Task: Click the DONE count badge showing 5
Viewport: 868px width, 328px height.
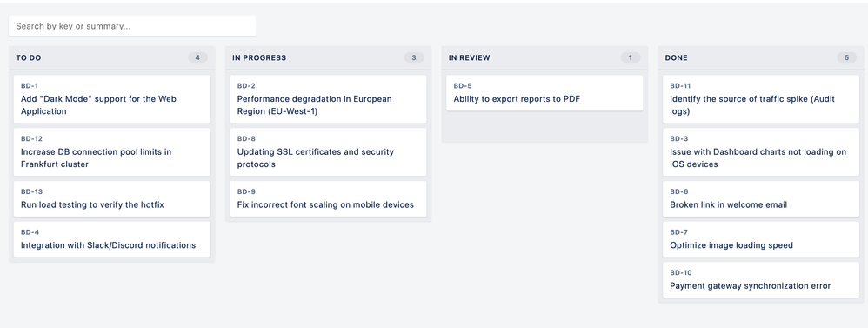Action: pyautogui.click(x=847, y=57)
